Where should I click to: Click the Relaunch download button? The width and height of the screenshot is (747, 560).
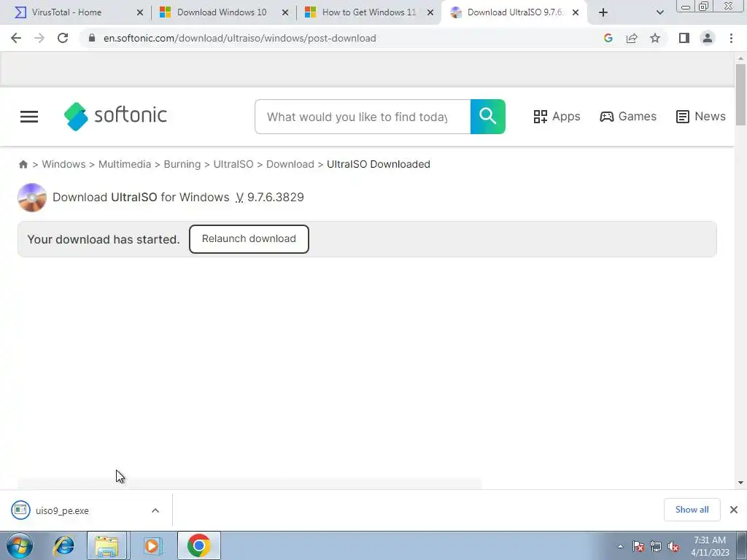click(x=249, y=239)
